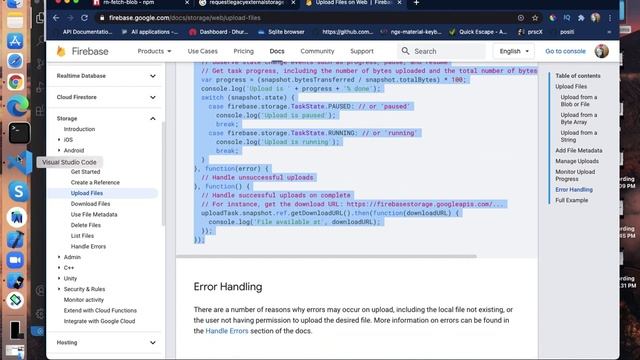Open the English language dropdown
Screen dimensions: 640x360
coord(514,51)
